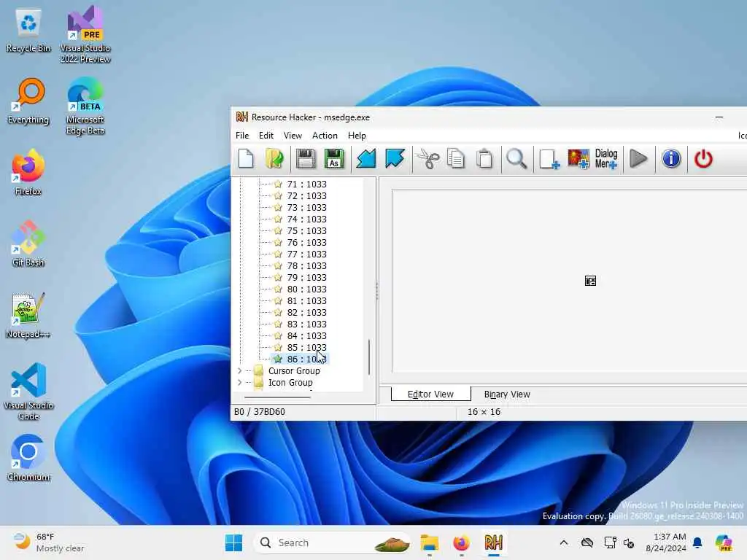Image resolution: width=747 pixels, height=560 pixels.
Task: Switch to the Editor View tab
Action: 430,394
